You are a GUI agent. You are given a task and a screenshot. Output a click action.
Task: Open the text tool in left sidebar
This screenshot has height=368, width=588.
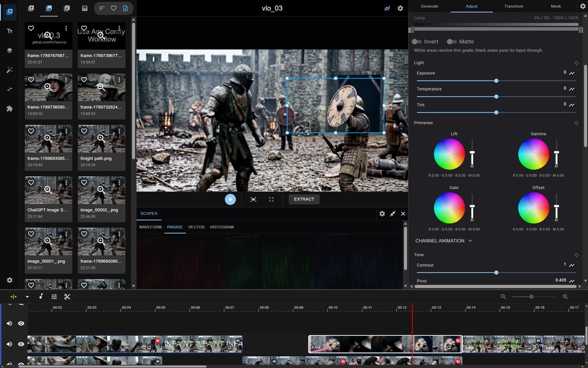coord(10,31)
